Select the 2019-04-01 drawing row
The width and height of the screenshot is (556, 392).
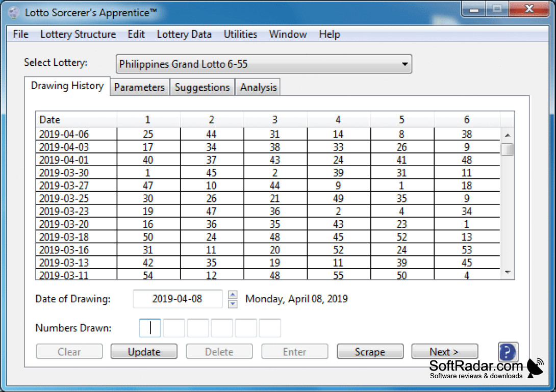point(268,160)
